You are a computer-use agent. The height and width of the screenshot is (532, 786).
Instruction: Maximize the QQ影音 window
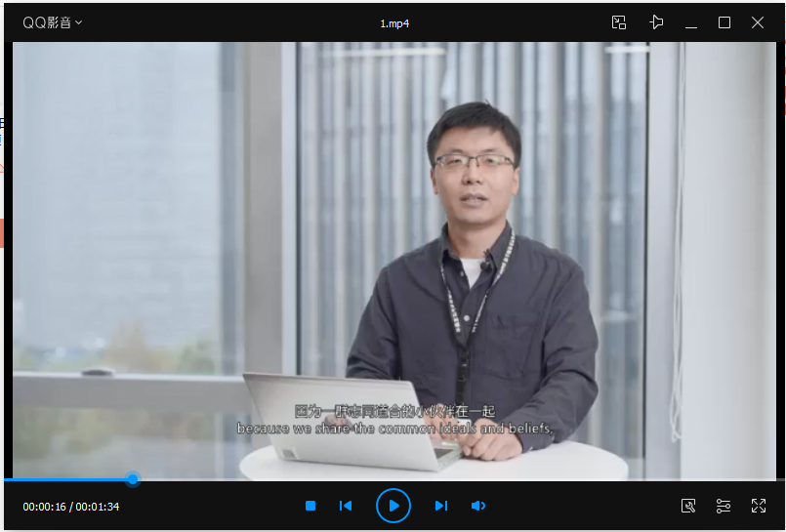[724, 22]
